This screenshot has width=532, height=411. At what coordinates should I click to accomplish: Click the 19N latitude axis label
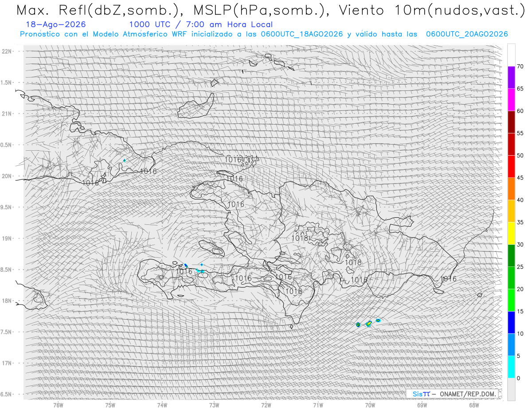[7, 238]
